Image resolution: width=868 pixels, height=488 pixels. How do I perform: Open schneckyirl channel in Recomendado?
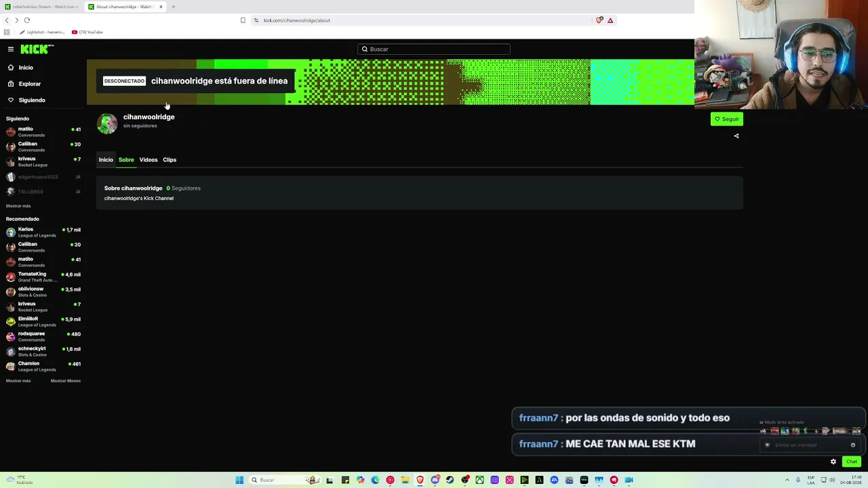tap(43, 351)
